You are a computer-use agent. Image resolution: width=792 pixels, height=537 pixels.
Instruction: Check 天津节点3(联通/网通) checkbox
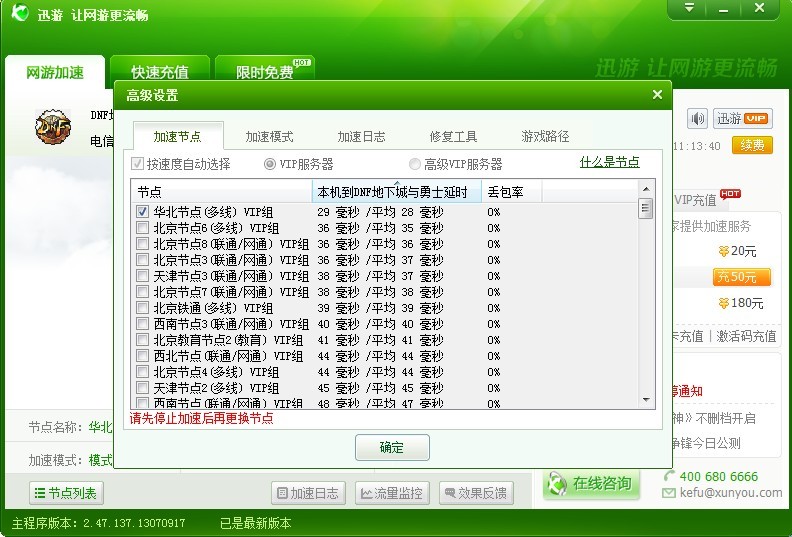142,276
